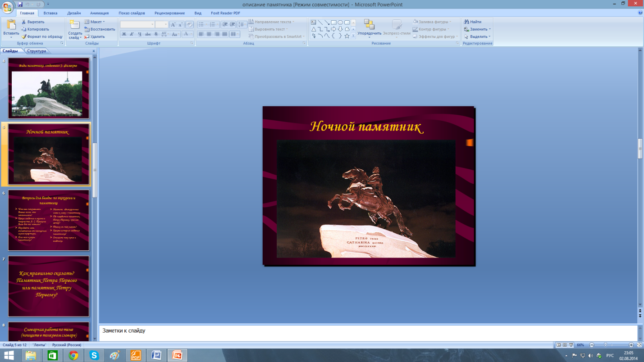
Task: Click the 66% zoom level
Action: [x=580, y=345]
